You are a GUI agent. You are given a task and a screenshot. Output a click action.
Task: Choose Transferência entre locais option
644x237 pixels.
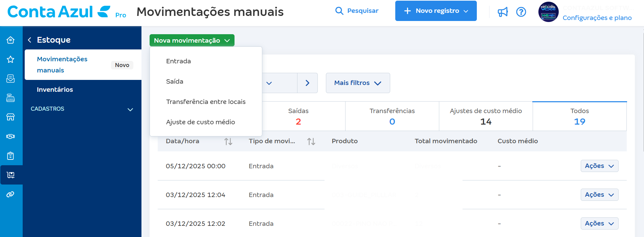coord(206,102)
